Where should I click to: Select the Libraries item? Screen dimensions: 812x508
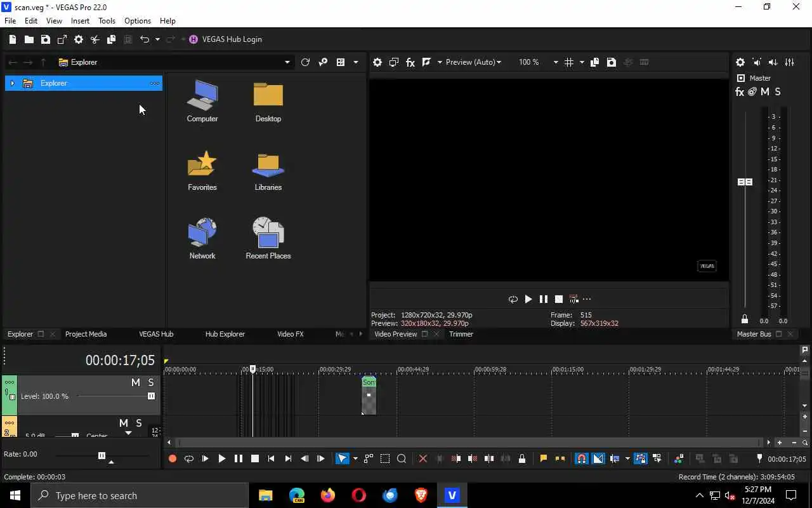click(x=268, y=170)
